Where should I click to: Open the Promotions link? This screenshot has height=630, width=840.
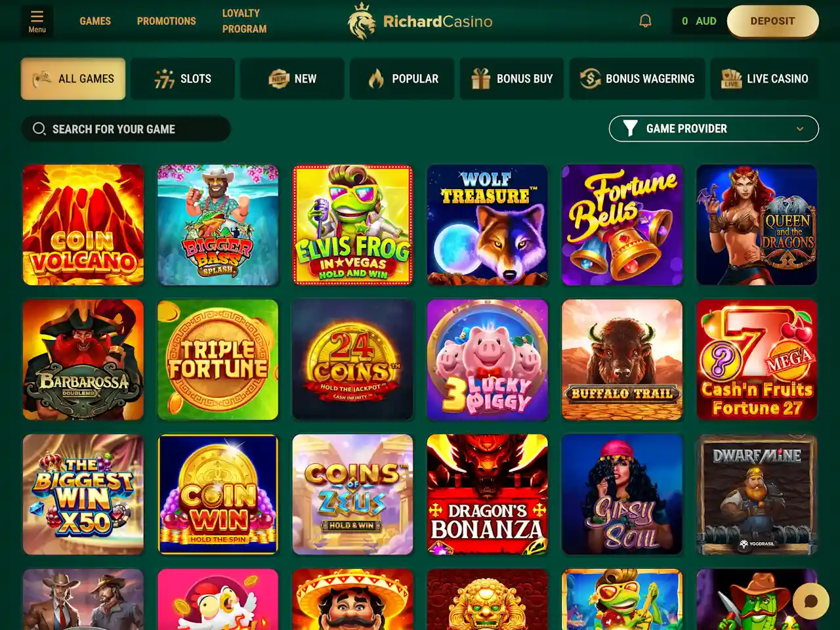(167, 21)
